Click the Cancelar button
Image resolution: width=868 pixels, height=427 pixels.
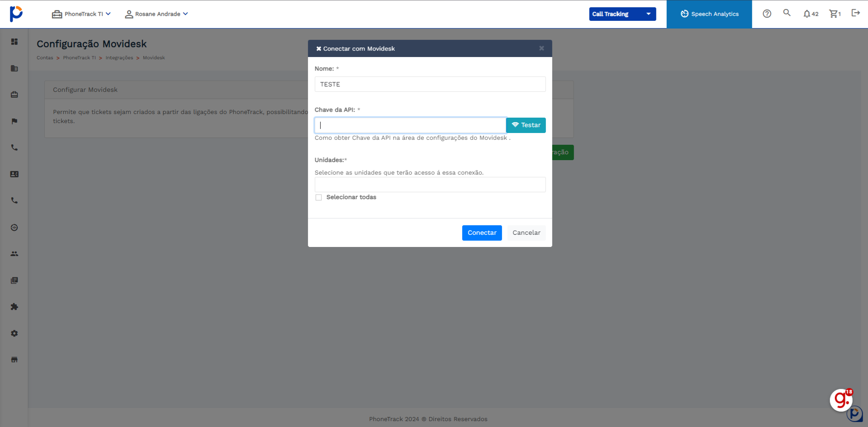click(526, 233)
